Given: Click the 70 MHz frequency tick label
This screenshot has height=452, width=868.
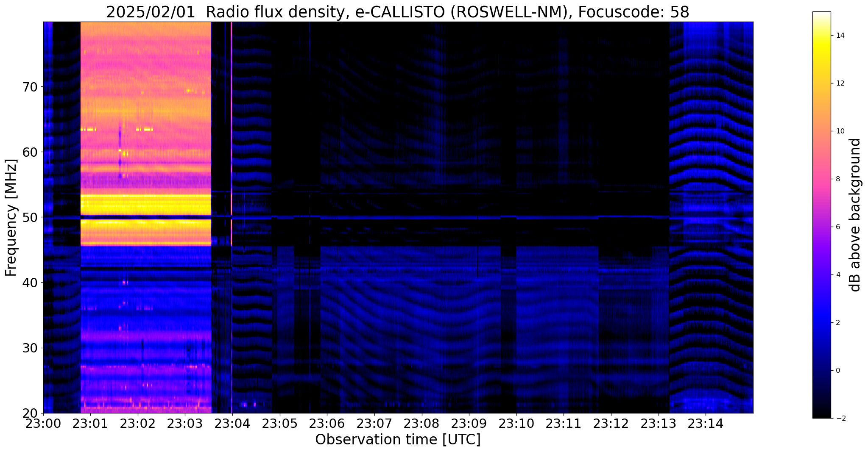Looking at the screenshot, I should pos(31,87).
